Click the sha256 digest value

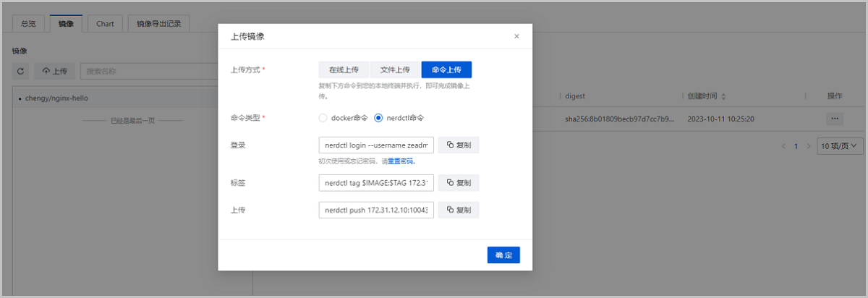pos(619,118)
